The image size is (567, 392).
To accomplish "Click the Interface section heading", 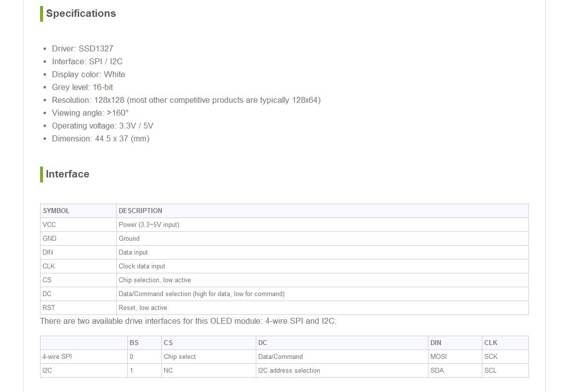I will tap(67, 174).
